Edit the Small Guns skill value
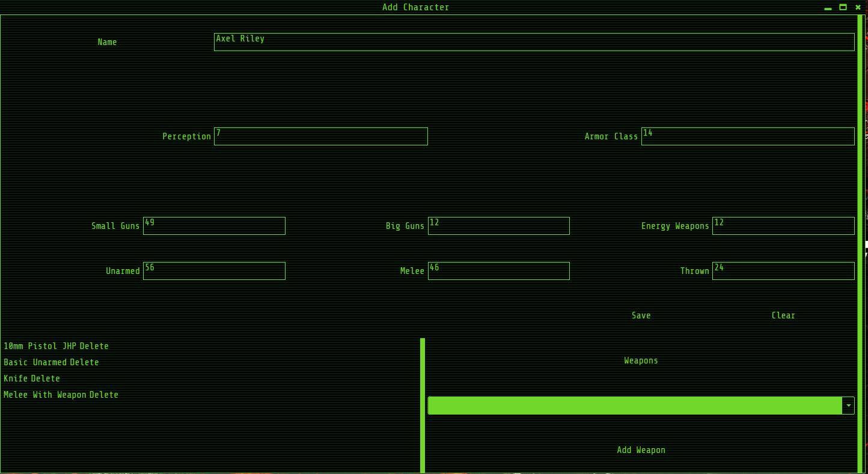 214,226
